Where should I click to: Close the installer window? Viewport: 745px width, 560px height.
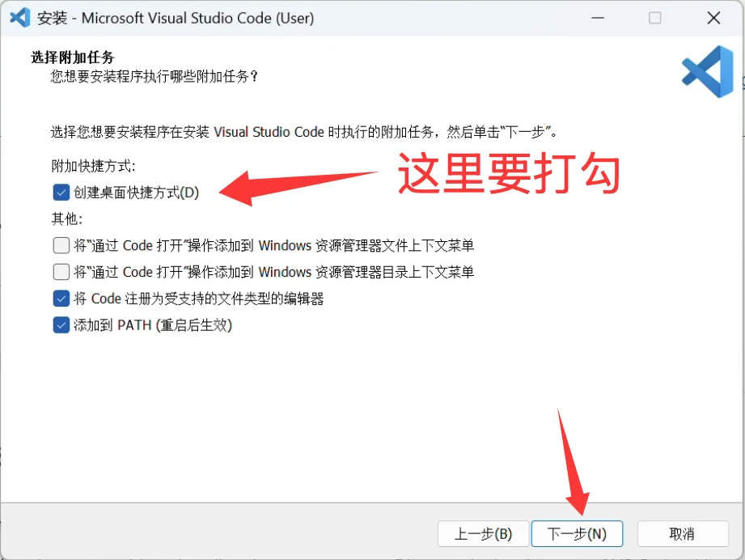point(713,18)
